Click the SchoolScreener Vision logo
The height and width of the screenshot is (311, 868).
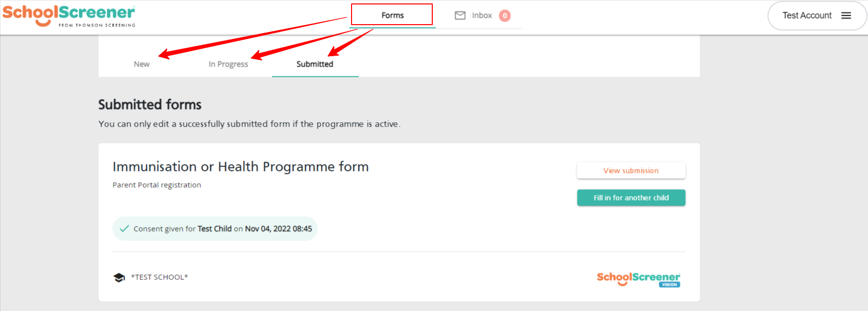point(638,279)
